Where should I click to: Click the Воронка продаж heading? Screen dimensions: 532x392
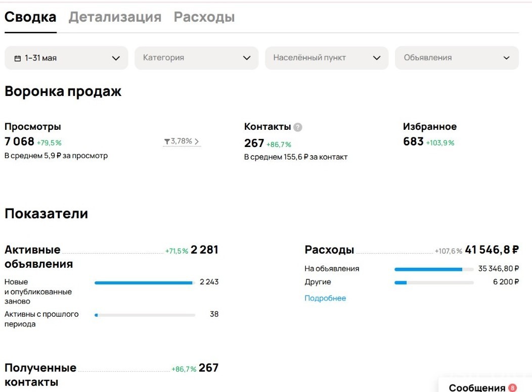(x=63, y=91)
